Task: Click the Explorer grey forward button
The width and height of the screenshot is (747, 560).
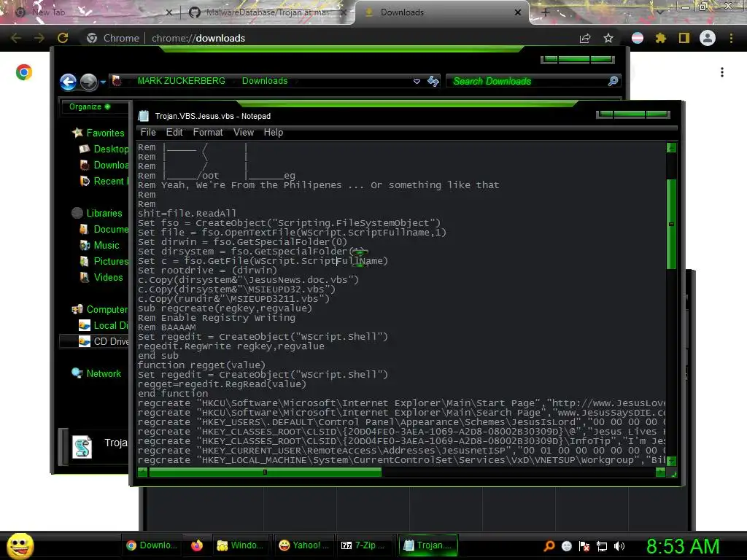Action: click(88, 82)
